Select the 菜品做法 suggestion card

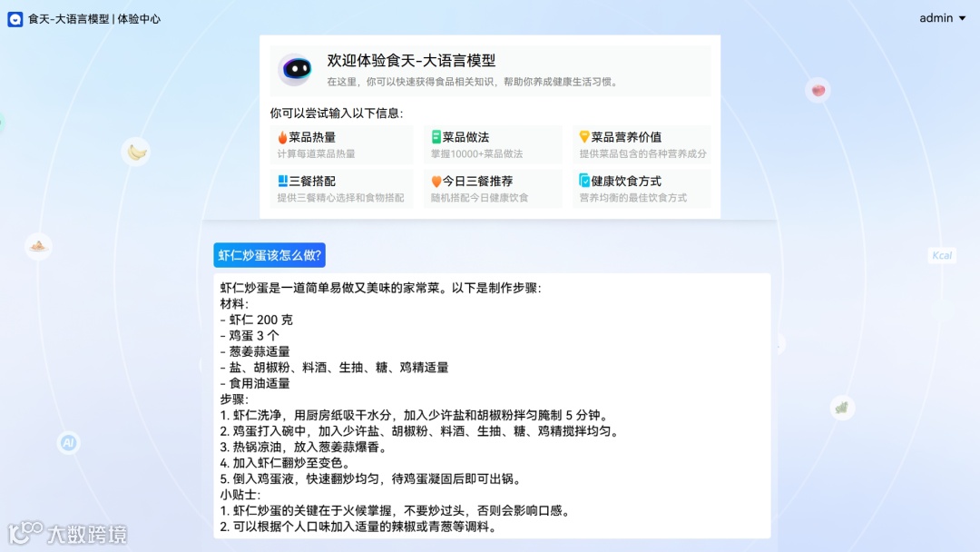(x=493, y=144)
